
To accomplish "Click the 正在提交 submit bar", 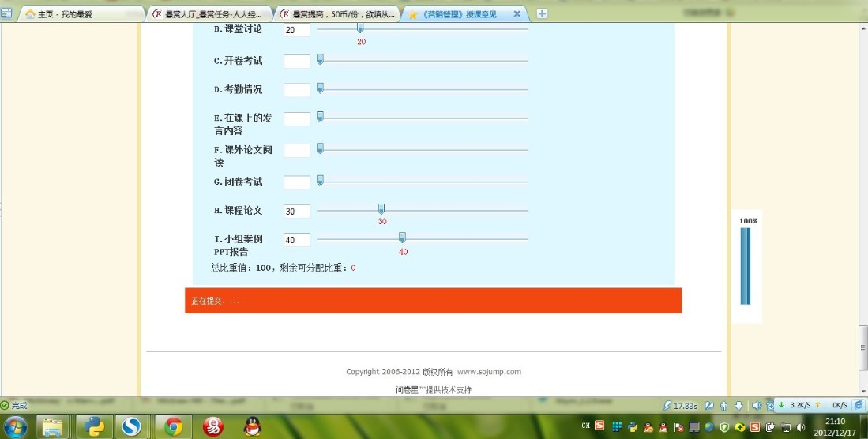I will click(434, 301).
